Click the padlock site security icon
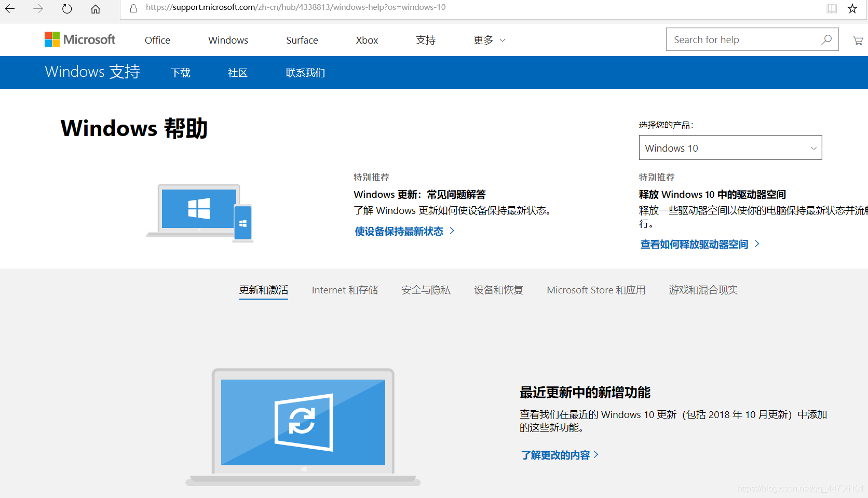 pyautogui.click(x=133, y=8)
